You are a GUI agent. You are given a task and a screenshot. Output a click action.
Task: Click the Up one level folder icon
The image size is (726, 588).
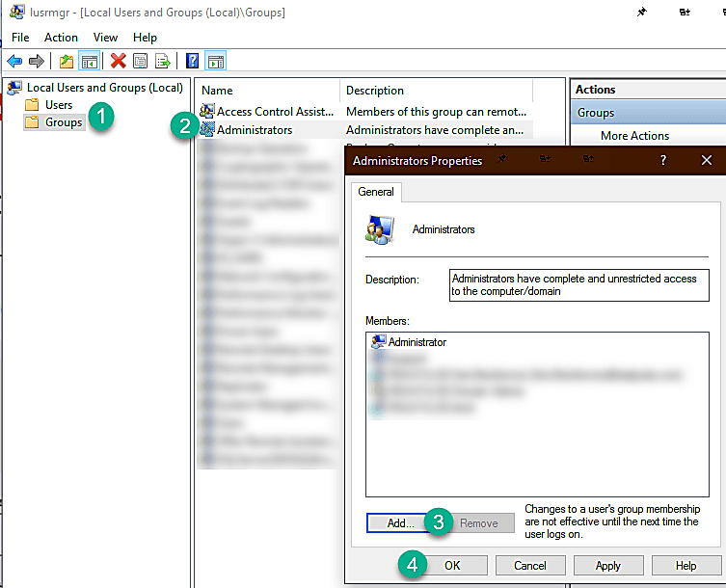click(67, 61)
